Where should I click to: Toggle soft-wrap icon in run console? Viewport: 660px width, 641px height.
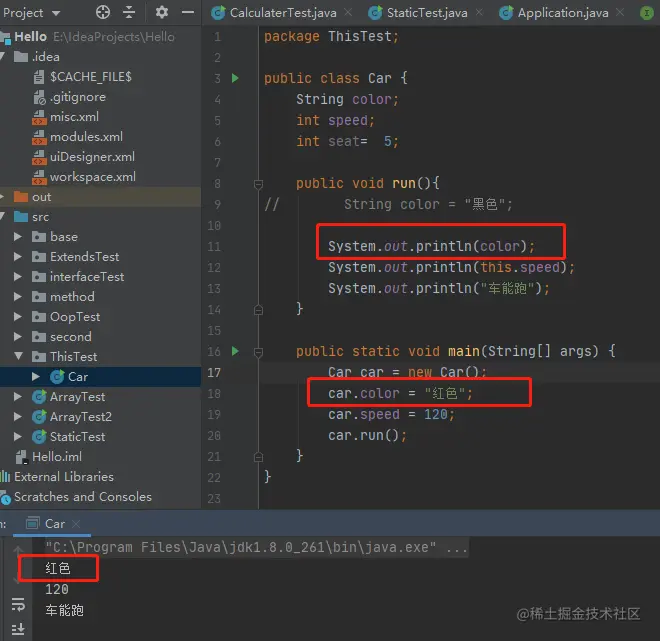pyautogui.click(x=18, y=604)
